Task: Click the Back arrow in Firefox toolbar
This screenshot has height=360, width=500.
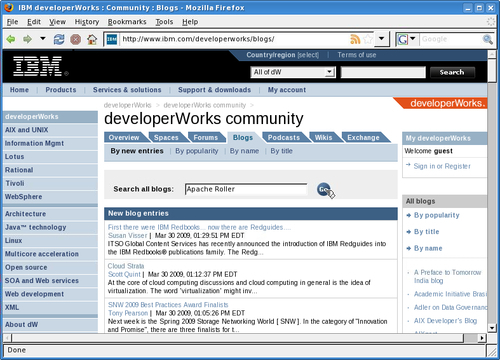Action: (x=11, y=39)
